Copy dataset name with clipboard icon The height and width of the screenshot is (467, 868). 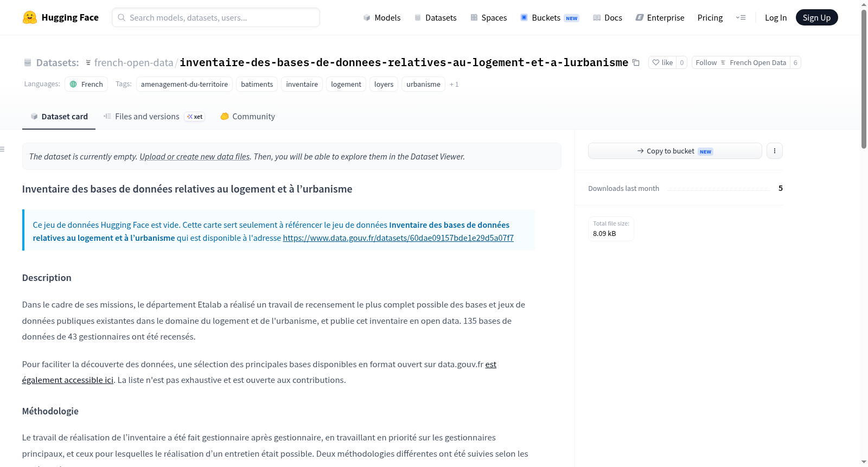point(636,63)
